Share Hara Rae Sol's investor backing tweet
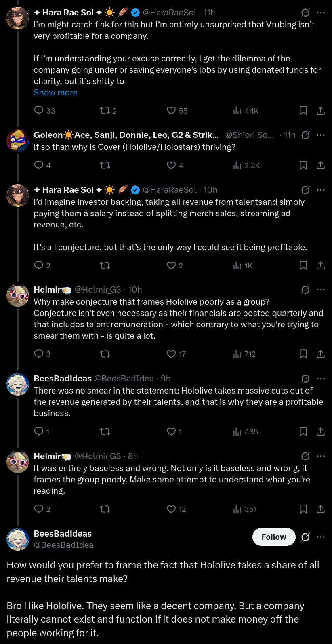Image resolution: width=332 pixels, height=644 pixels. [x=321, y=265]
